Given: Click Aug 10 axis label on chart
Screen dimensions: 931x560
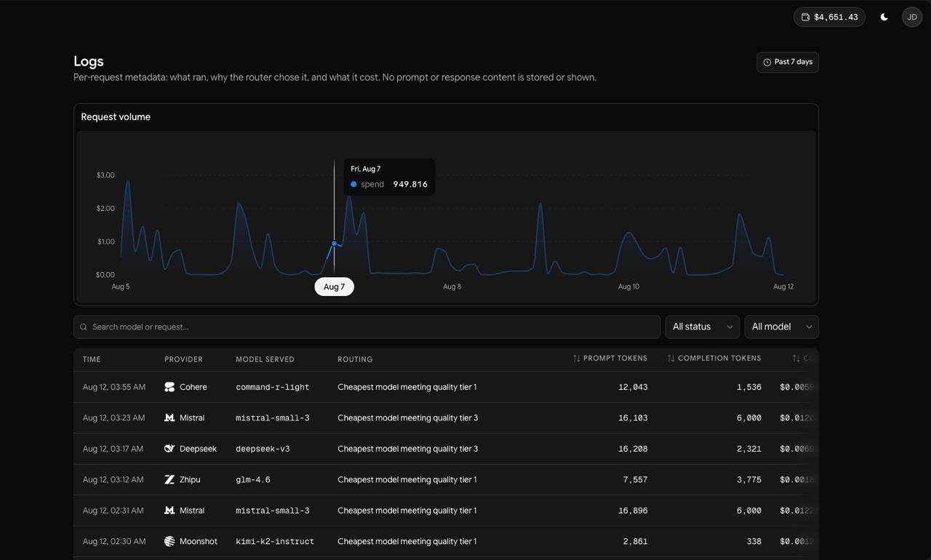Looking at the screenshot, I should [628, 287].
